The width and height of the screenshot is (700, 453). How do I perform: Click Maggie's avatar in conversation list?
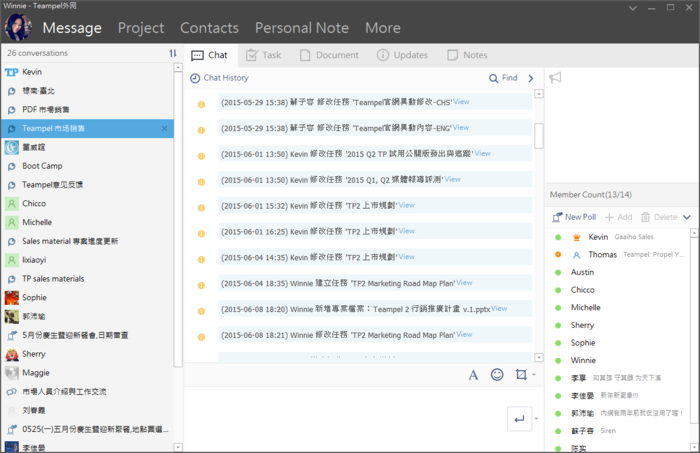pos(12,373)
